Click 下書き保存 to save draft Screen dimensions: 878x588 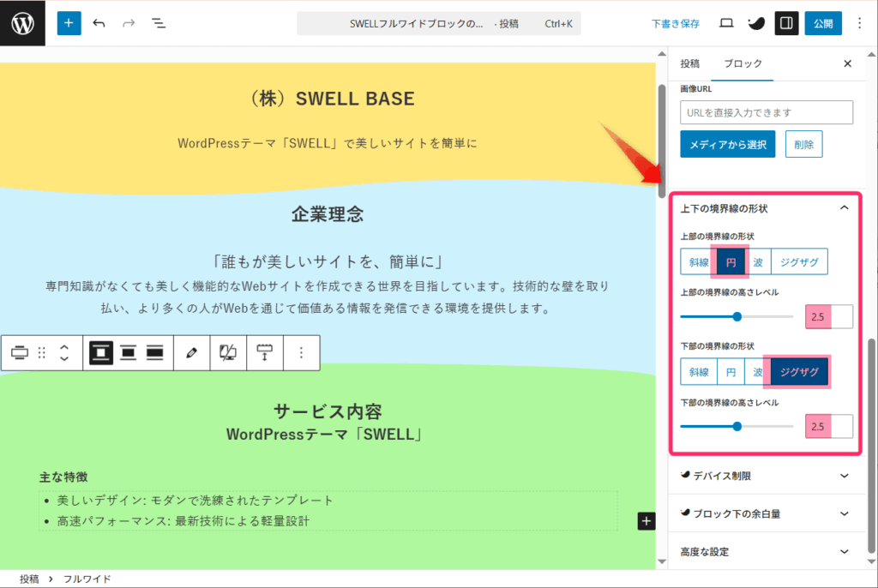coord(676,23)
